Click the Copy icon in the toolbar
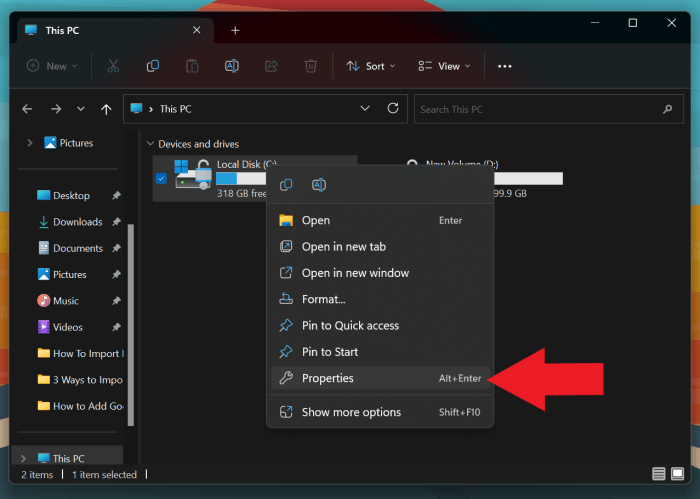 (153, 66)
